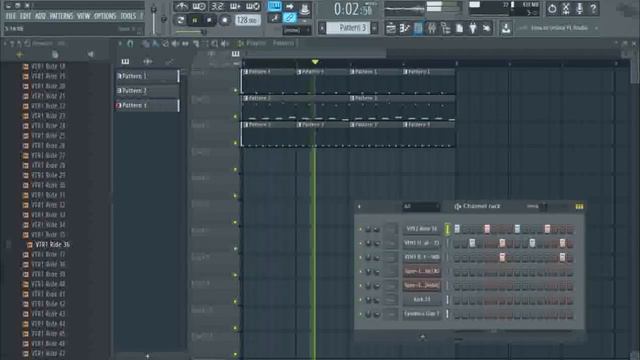640x360 pixels.
Task: Toggle typing keyboard to piano button
Action: point(274,6)
